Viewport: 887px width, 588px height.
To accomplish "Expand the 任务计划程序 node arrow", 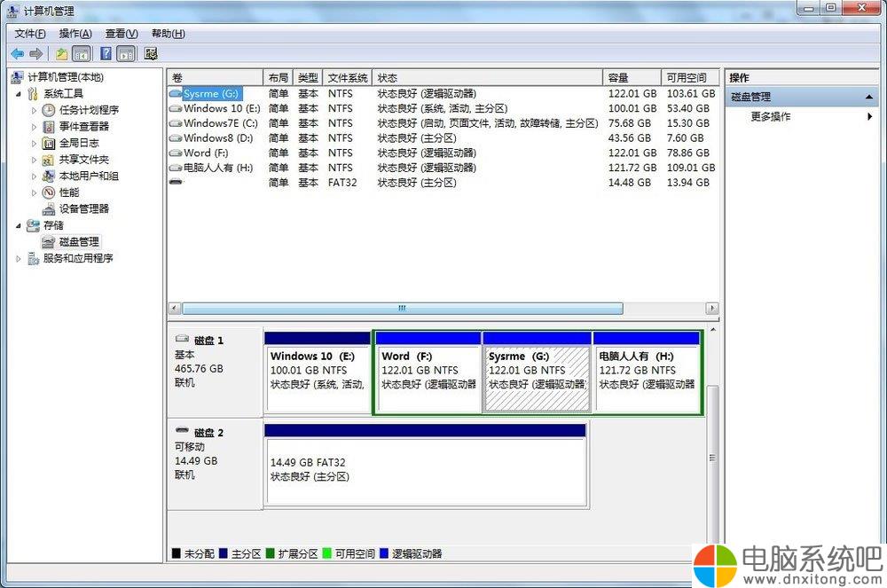I will pos(34,110).
